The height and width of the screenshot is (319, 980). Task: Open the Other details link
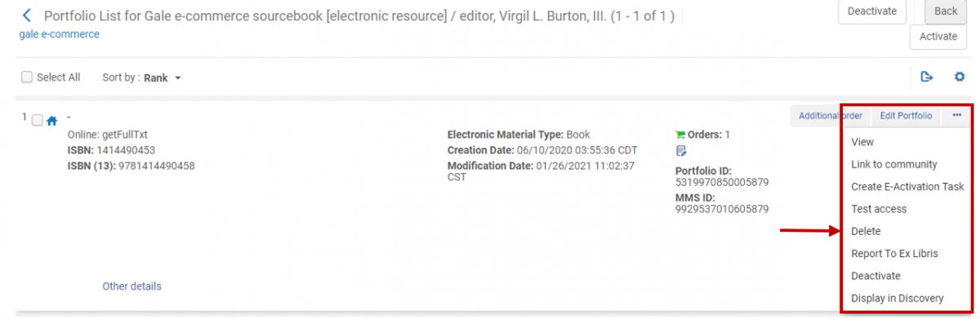click(x=131, y=286)
